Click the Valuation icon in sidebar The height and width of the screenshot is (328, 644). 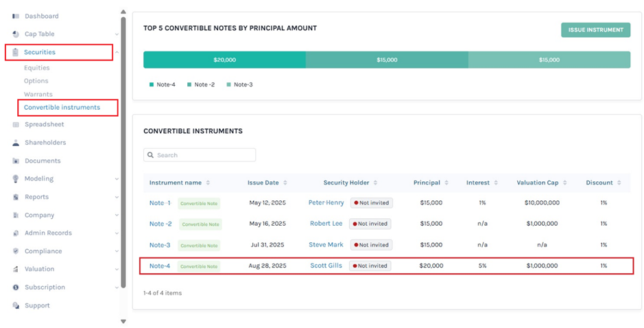point(16,269)
